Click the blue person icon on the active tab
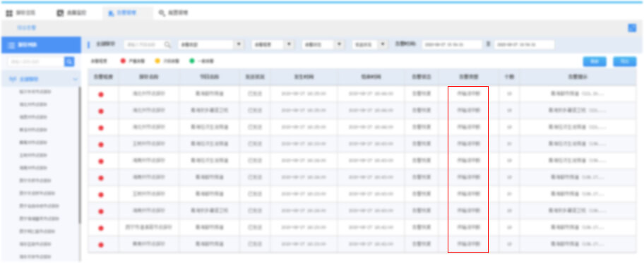This screenshot has height=263, width=644. click(111, 13)
